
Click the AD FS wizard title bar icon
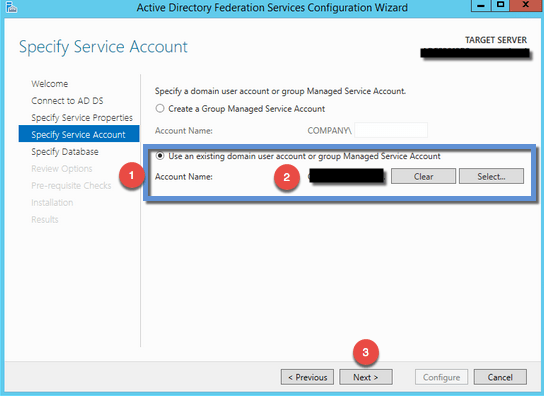[x=11, y=7]
